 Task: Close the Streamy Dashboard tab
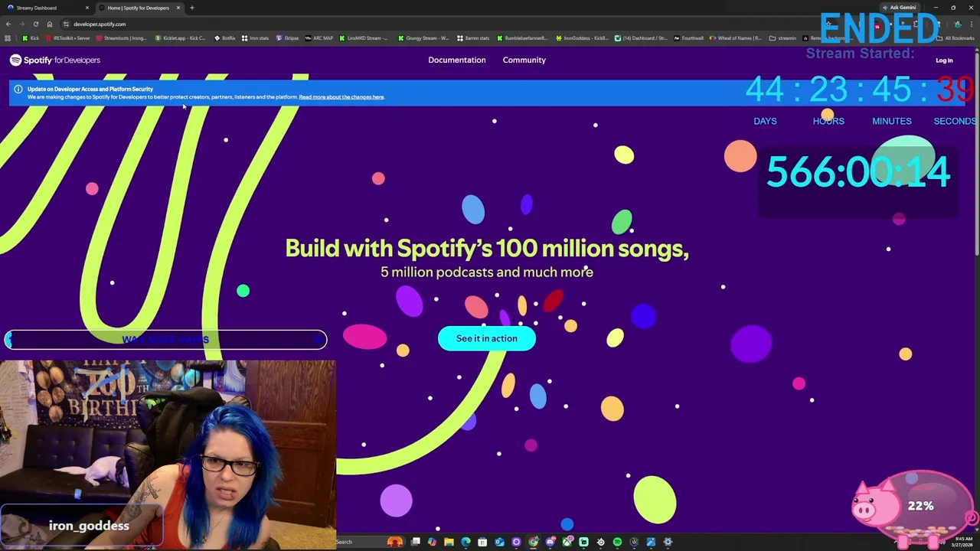(87, 8)
